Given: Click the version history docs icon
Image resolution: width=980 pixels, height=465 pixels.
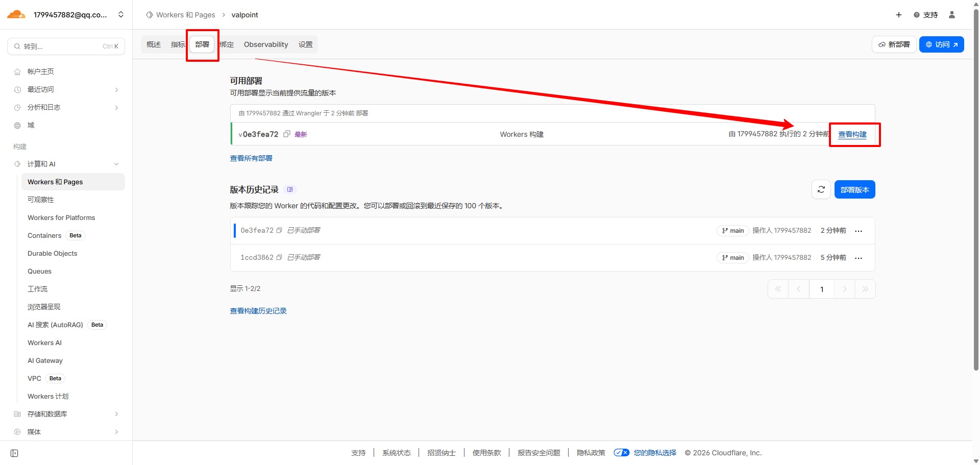Looking at the screenshot, I should click(x=290, y=189).
